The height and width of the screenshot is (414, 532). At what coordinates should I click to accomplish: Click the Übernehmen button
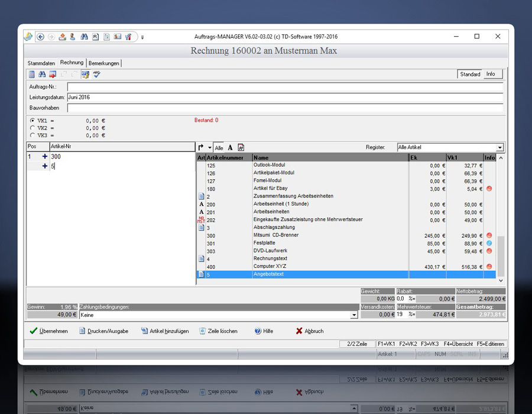(49, 331)
